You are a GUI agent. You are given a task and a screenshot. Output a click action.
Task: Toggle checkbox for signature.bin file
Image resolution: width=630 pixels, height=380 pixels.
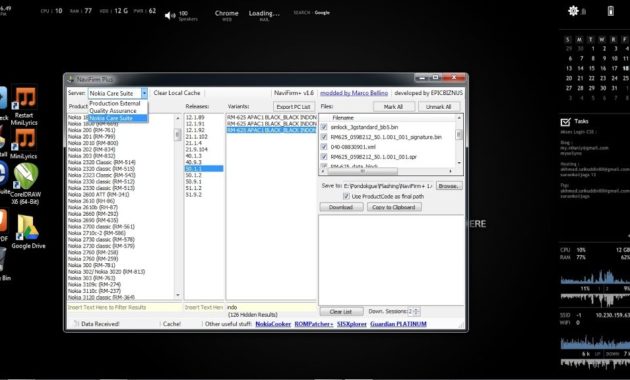pos(324,137)
